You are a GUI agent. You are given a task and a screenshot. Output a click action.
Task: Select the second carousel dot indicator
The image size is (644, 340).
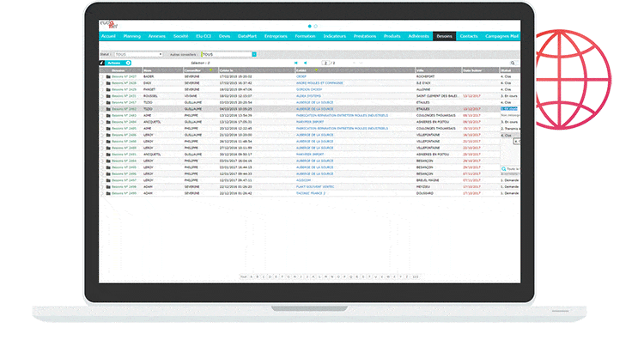pos(316,27)
